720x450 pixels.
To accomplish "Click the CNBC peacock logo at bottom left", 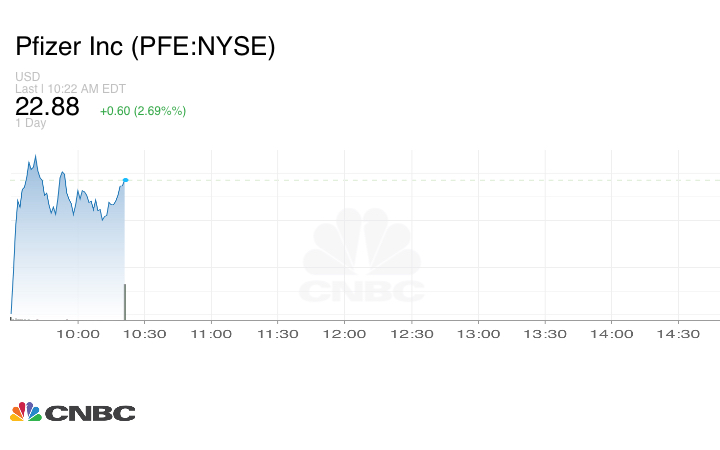I will click(x=72, y=412).
